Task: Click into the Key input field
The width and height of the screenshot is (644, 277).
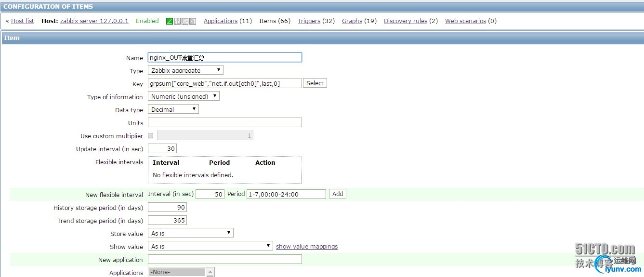Action: pos(225,83)
